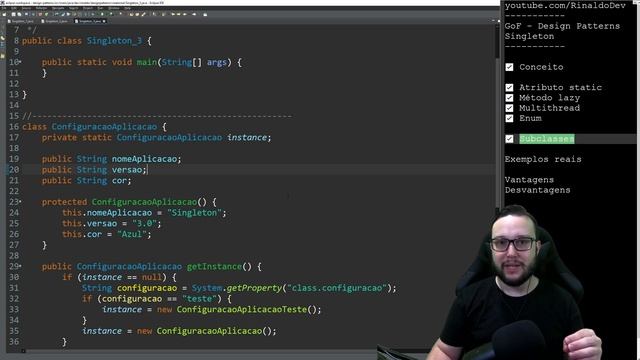Click the main method name on line 10
640x360 pixels.
click(147, 62)
